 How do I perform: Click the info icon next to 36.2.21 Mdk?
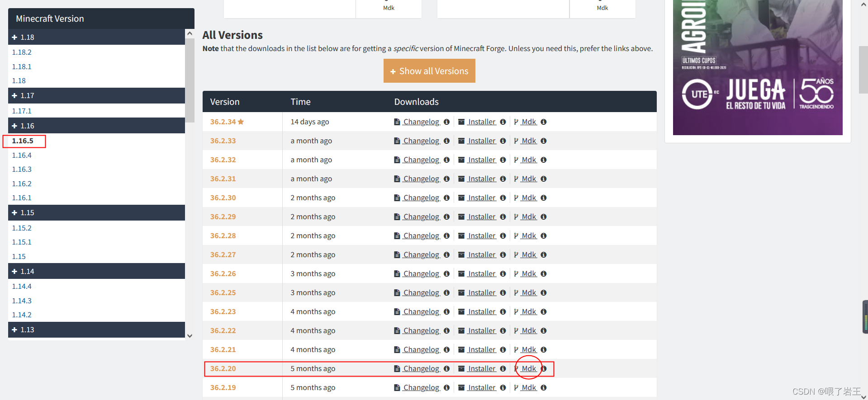coord(544,350)
